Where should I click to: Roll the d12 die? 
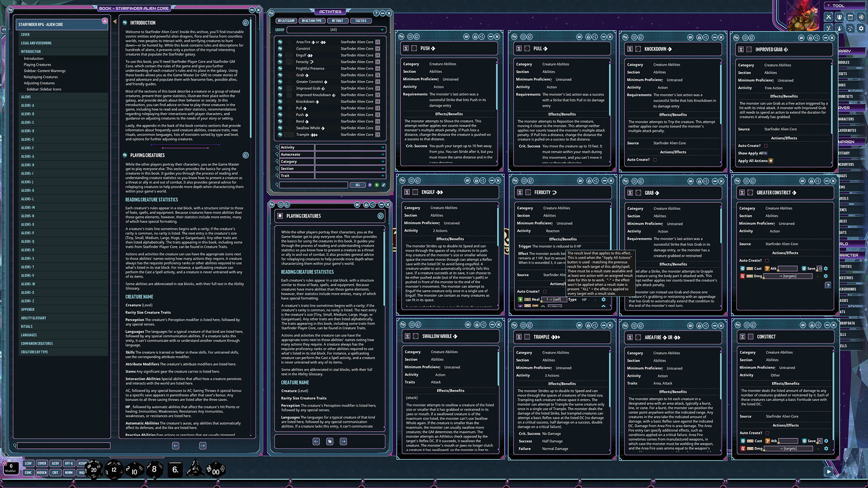click(114, 469)
